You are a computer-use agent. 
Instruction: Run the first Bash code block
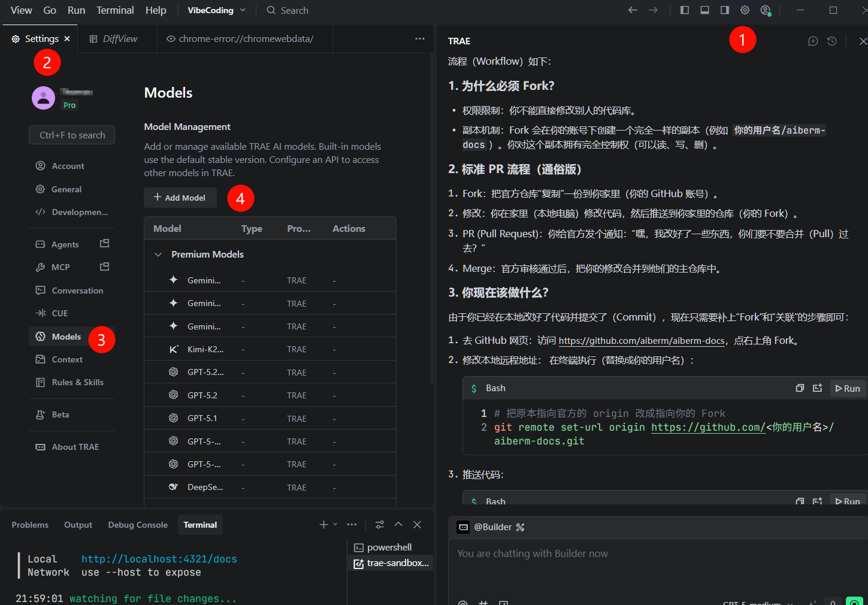coord(848,388)
